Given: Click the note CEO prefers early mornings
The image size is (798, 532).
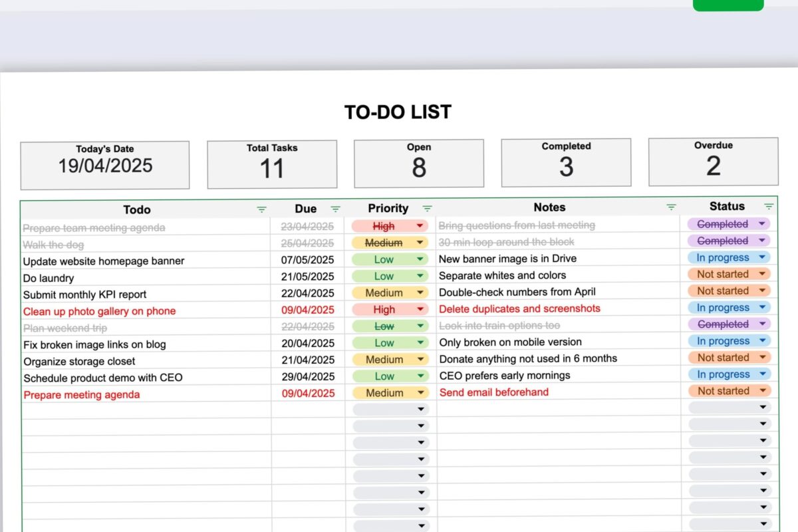Looking at the screenshot, I should point(504,375).
